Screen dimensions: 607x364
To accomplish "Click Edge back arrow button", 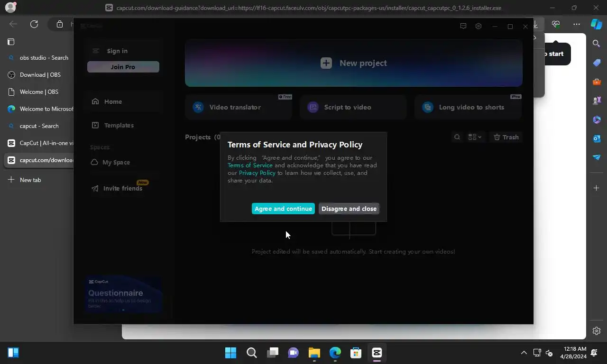I will pos(13,24).
